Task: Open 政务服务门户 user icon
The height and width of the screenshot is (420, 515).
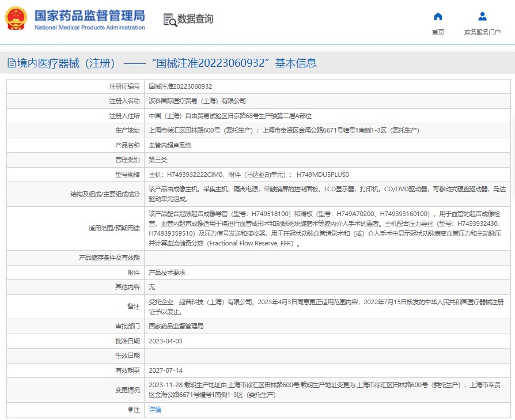Action: click(482, 16)
